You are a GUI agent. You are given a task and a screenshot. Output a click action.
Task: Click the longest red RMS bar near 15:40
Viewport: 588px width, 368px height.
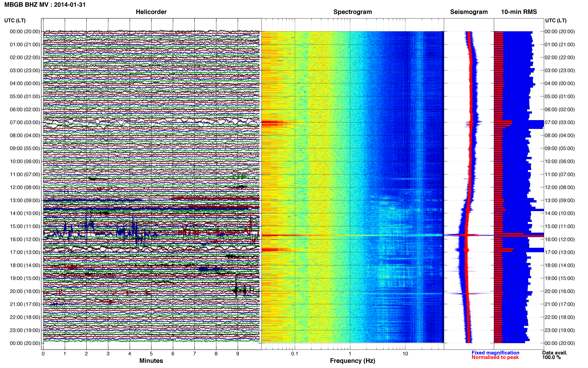click(x=519, y=236)
